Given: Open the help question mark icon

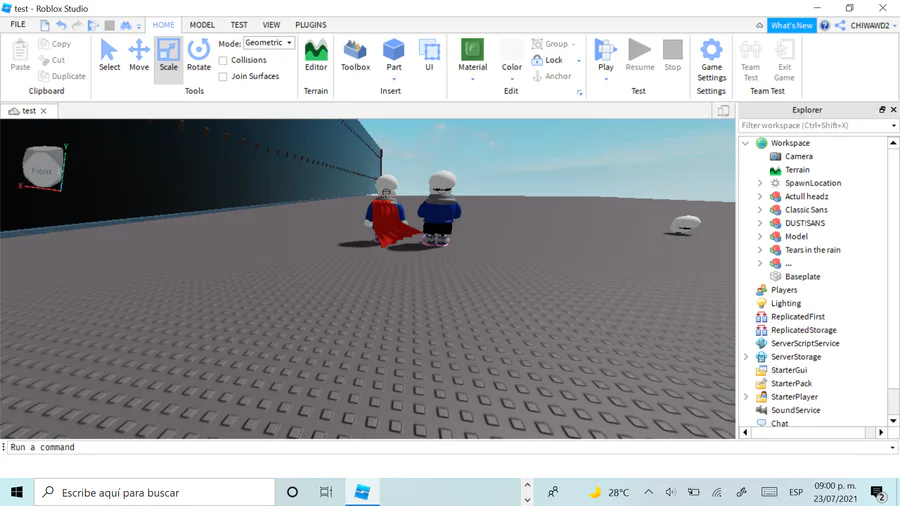Looking at the screenshot, I should [x=825, y=25].
